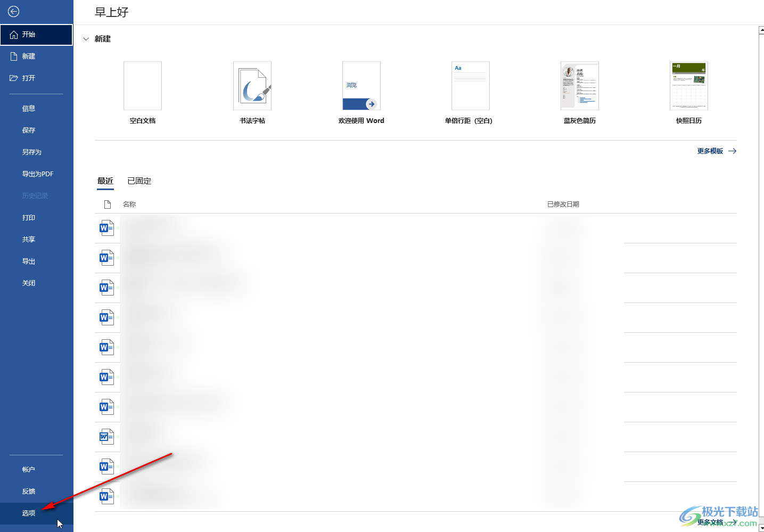Viewport: 764px width, 532px height.
Task: Collapse the 新建 section chevron
Action: (x=86, y=39)
